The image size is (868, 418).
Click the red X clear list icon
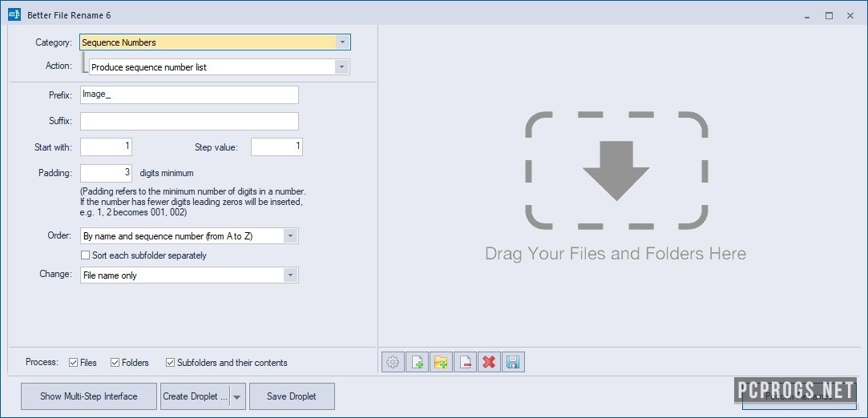[488, 362]
